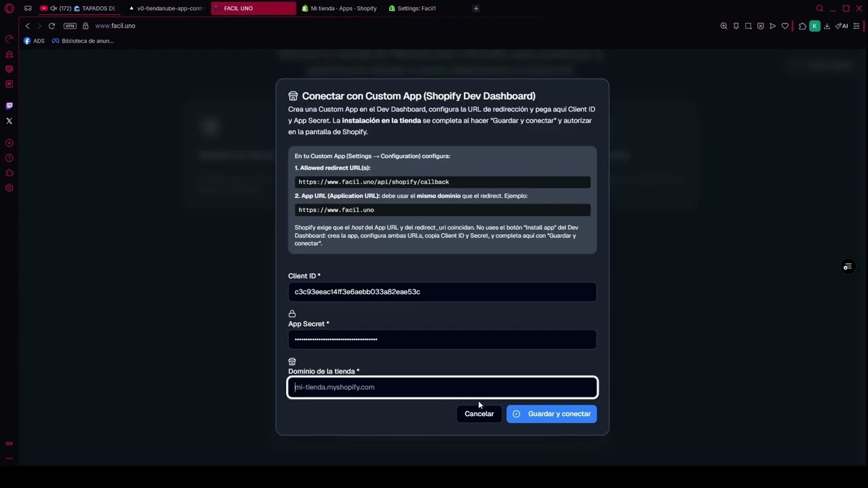Click the floating settings widget on right edge
This screenshot has height=488, width=868.
point(847,266)
